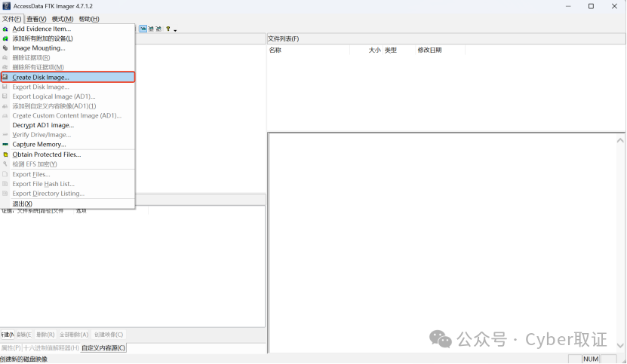Switch to 自定义内容源(C) tab

click(103, 348)
